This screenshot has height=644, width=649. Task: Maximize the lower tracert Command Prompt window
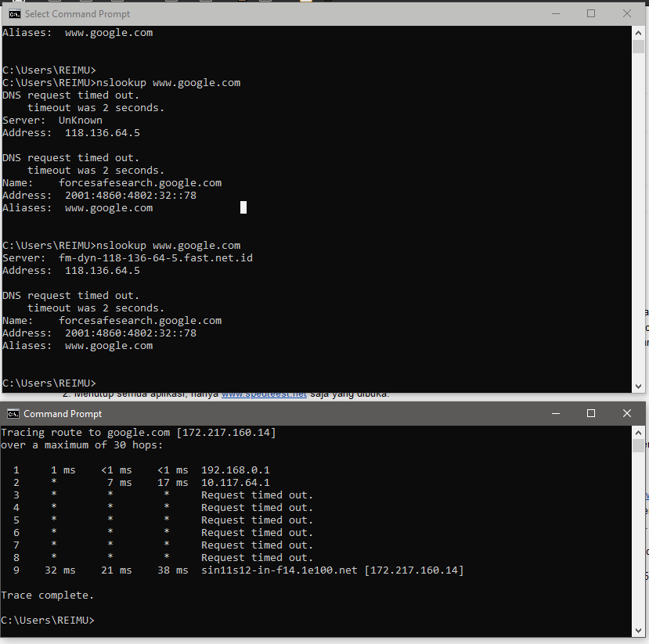coord(591,413)
